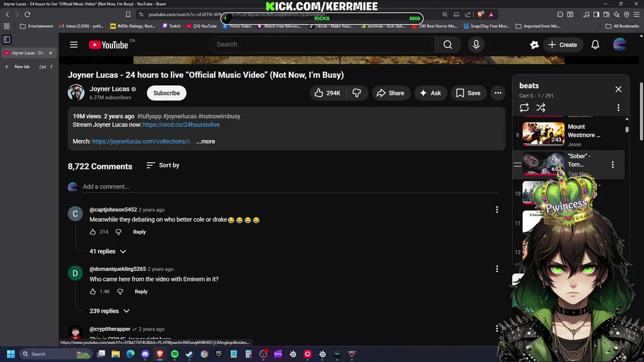Toggle the Brave sidebar panel button
This screenshot has width=644, height=362.
point(596,15)
